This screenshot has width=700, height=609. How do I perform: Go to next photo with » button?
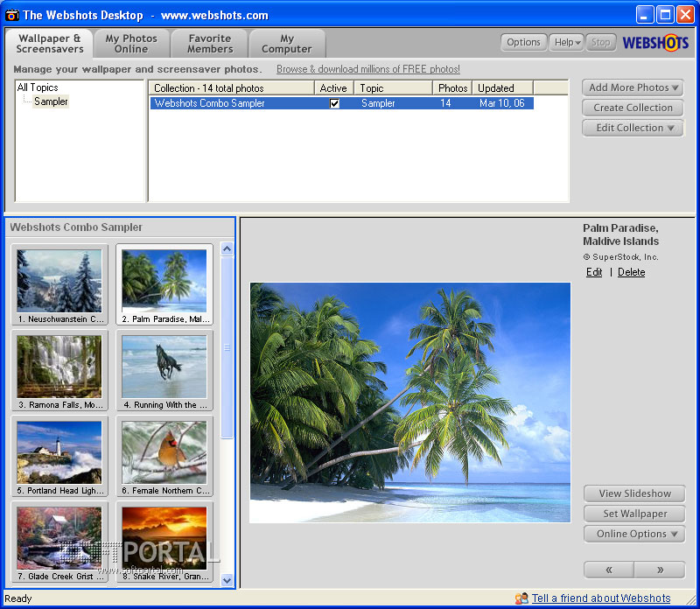pos(660,570)
